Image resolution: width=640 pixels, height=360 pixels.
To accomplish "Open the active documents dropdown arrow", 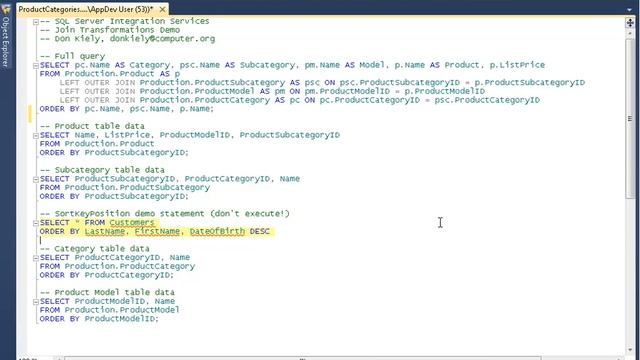I will pyautogui.click(x=629, y=9).
